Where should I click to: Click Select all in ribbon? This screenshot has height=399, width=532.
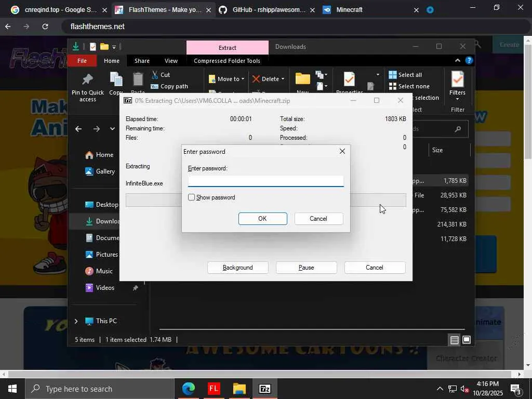tap(405, 75)
